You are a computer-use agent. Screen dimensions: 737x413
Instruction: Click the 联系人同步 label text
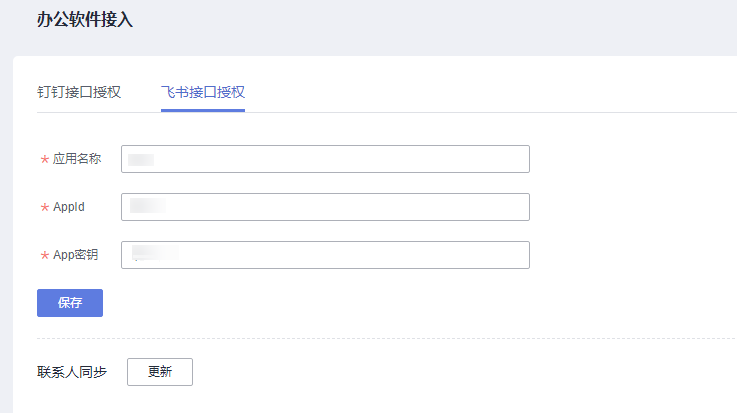[x=72, y=372]
